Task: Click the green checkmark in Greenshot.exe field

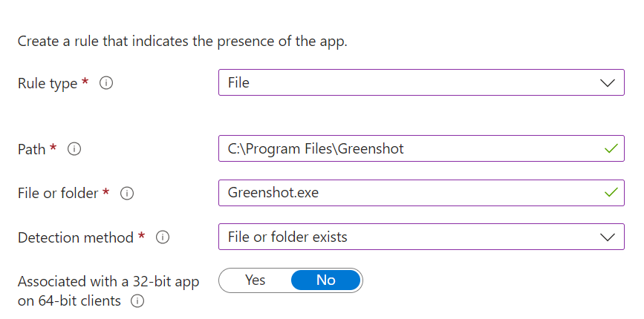Action: coord(611,192)
